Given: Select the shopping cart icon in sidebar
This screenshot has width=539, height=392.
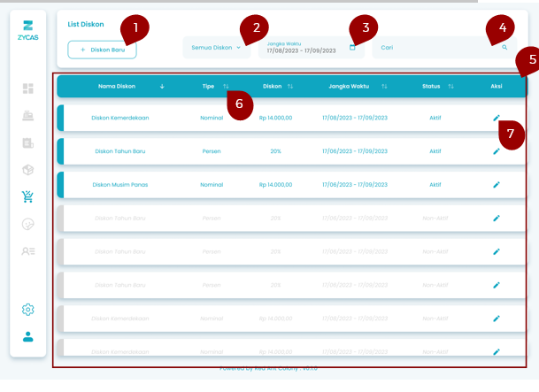Looking at the screenshot, I should tap(27, 197).
